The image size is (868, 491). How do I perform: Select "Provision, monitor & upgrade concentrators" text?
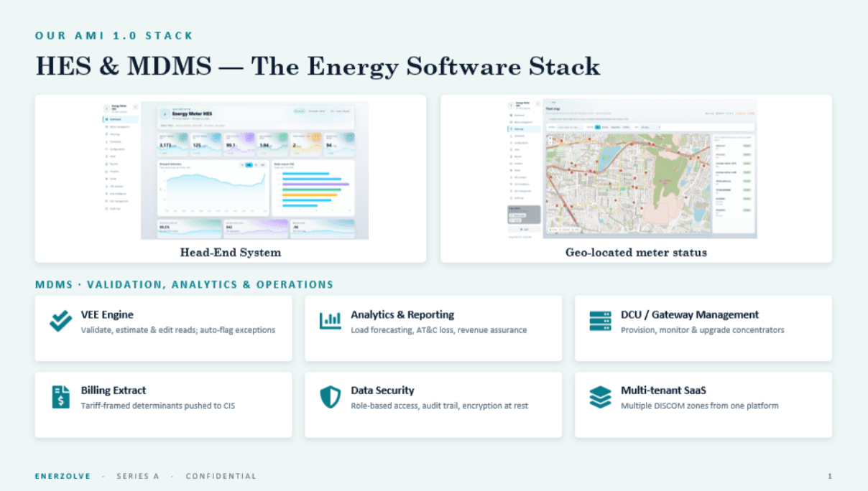(x=703, y=330)
